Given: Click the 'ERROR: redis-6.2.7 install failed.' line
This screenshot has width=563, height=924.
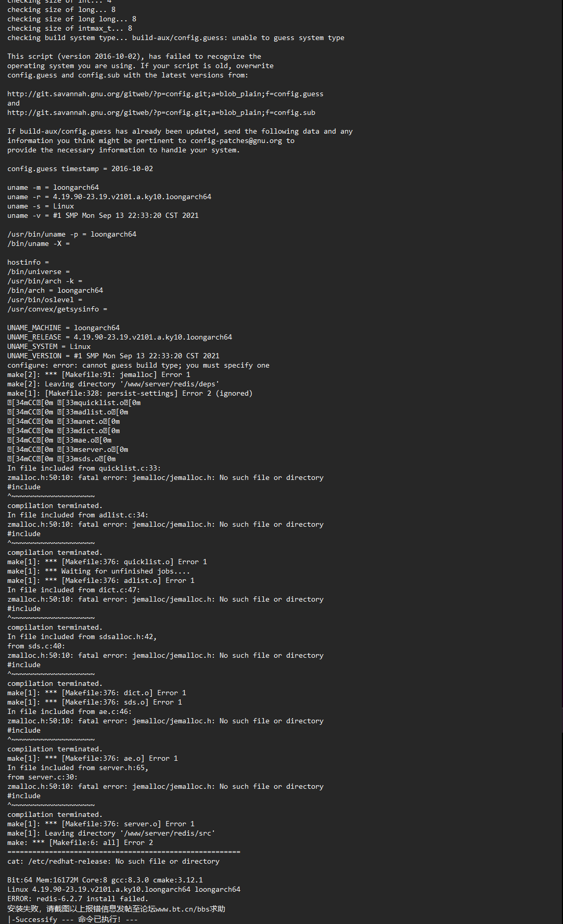Looking at the screenshot, I should 78,899.
